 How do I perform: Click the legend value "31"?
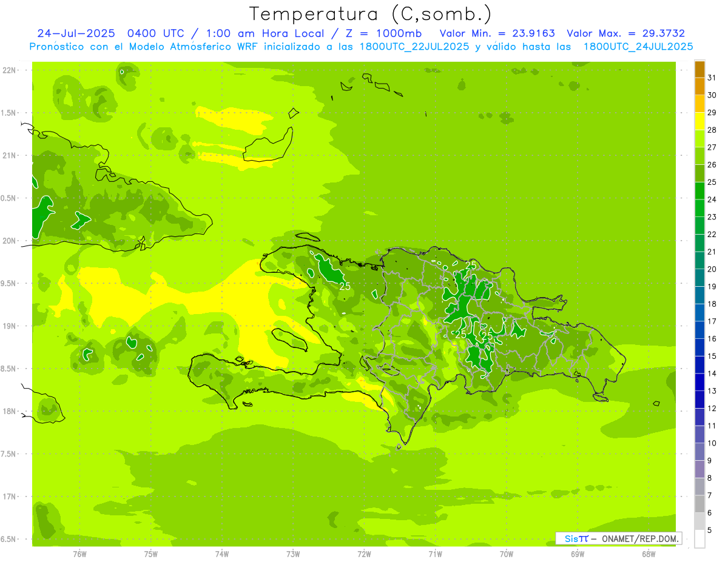[712, 78]
